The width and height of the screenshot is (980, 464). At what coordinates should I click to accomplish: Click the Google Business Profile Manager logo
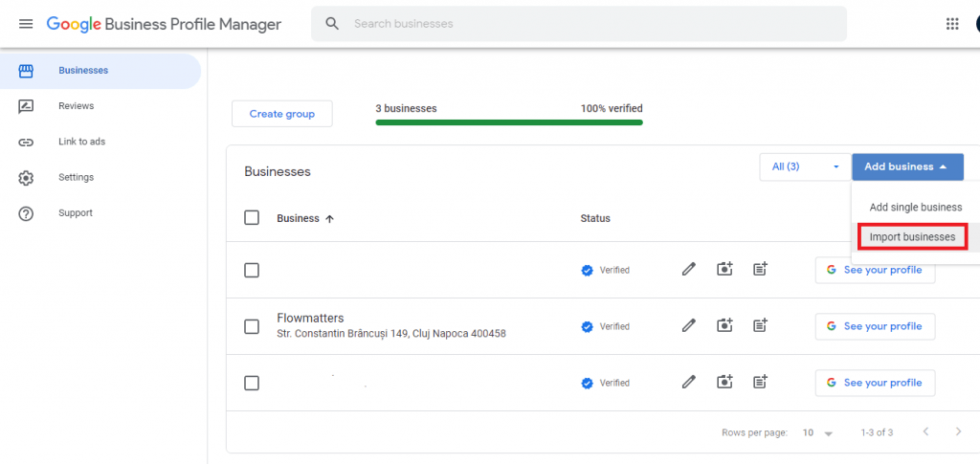tap(164, 24)
